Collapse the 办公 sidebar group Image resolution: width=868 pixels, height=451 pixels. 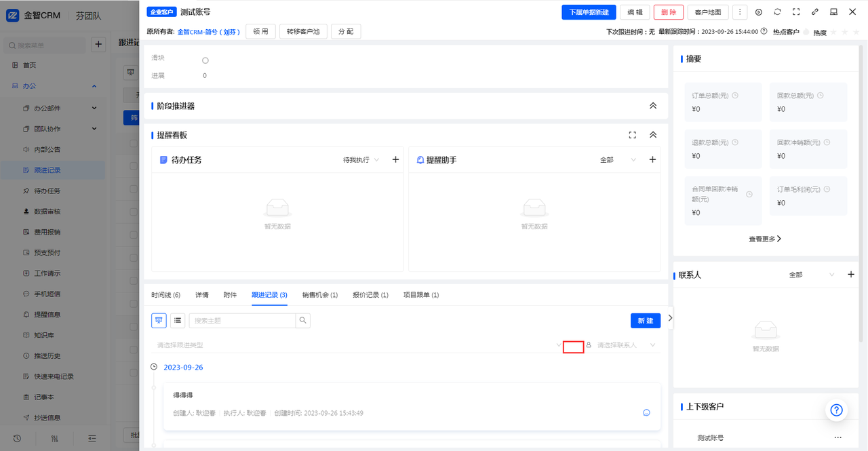tap(94, 86)
